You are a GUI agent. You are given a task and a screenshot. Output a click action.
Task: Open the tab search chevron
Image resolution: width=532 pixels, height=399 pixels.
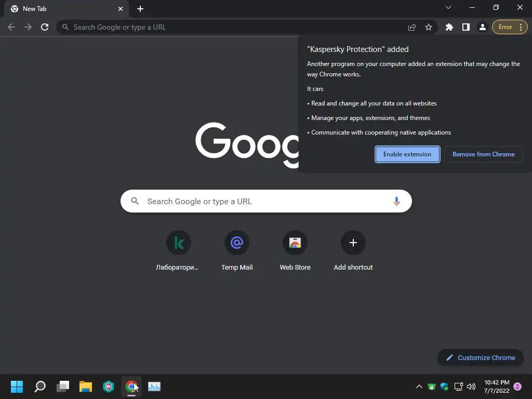pyautogui.click(x=448, y=7)
